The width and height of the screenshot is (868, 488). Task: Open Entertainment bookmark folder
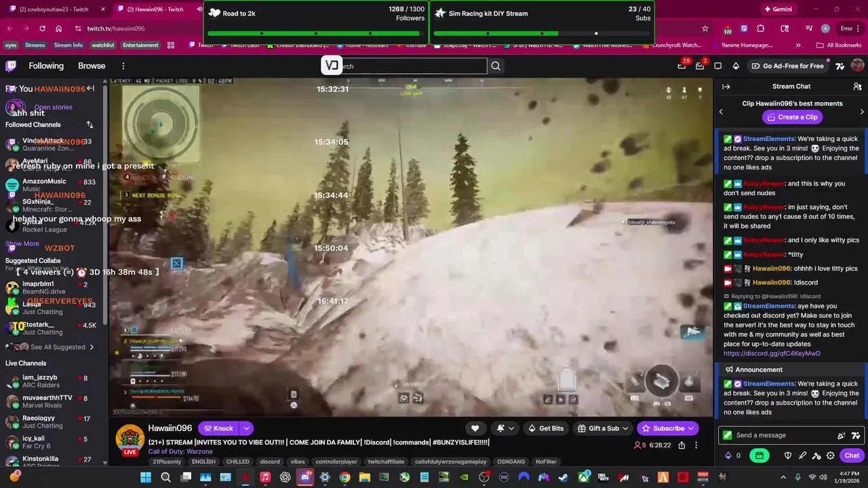point(140,45)
